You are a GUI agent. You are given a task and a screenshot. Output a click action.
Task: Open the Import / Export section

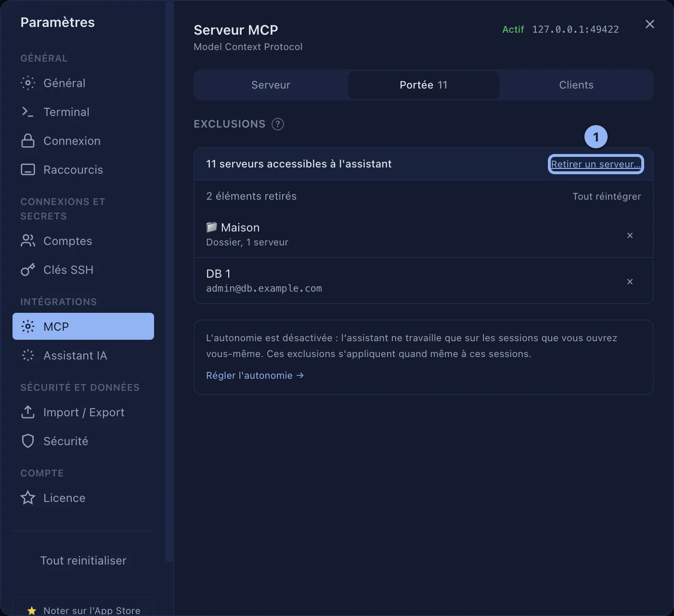click(83, 412)
